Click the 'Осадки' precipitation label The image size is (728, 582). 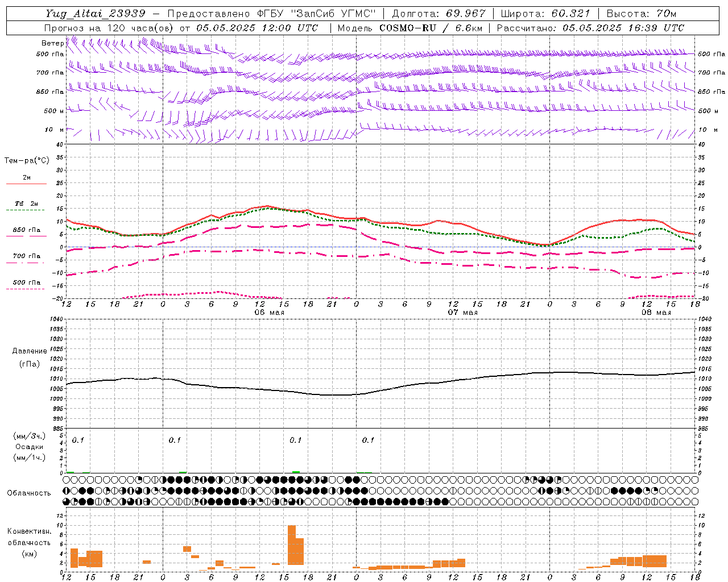click(x=29, y=447)
